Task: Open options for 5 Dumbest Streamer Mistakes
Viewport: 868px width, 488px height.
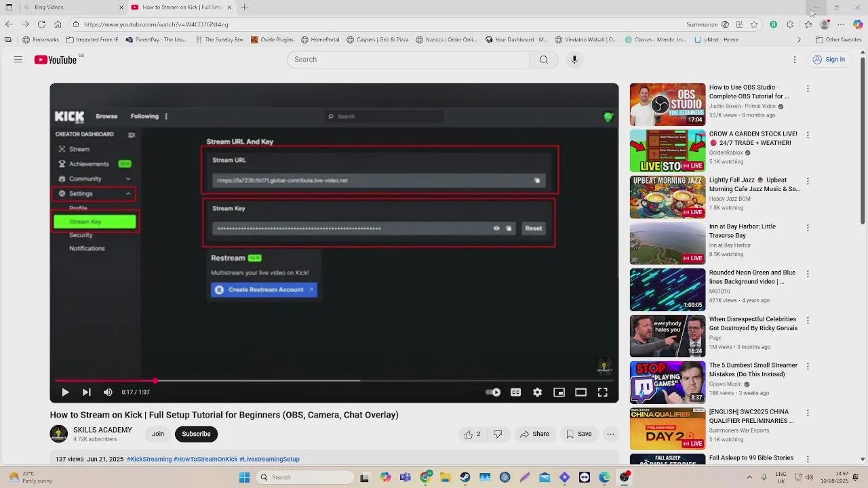Action: click(808, 367)
